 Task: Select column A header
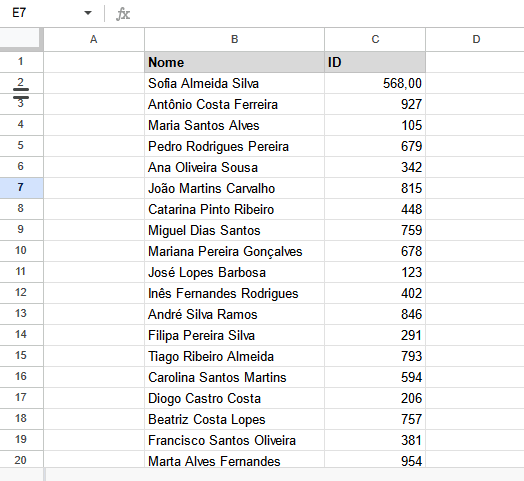(94, 39)
